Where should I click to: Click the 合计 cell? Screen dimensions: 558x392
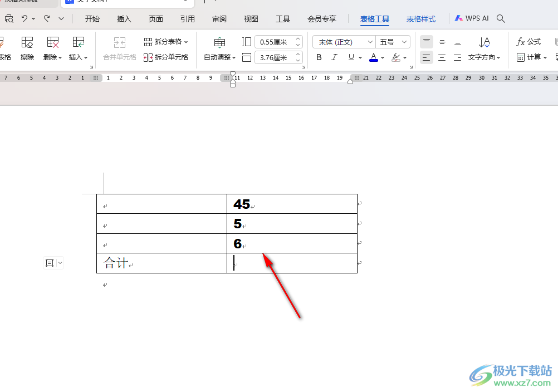[x=161, y=263]
